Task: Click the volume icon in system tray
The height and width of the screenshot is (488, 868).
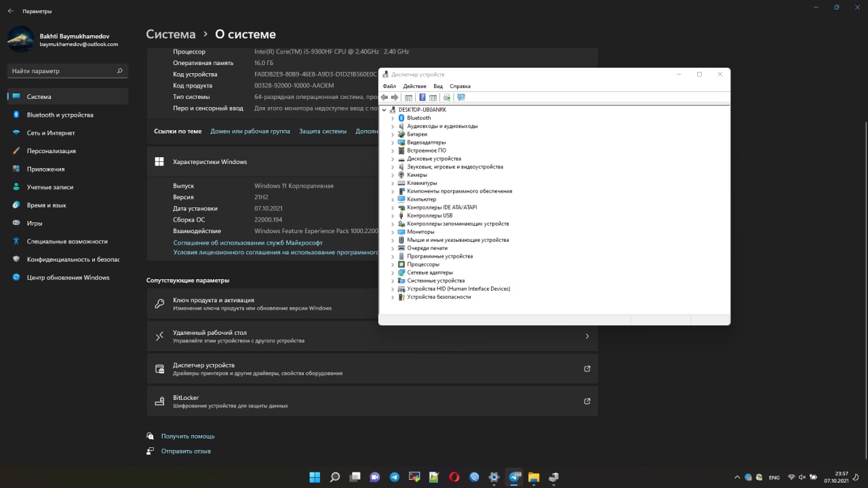Action: pyautogui.click(x=804, y=477)
